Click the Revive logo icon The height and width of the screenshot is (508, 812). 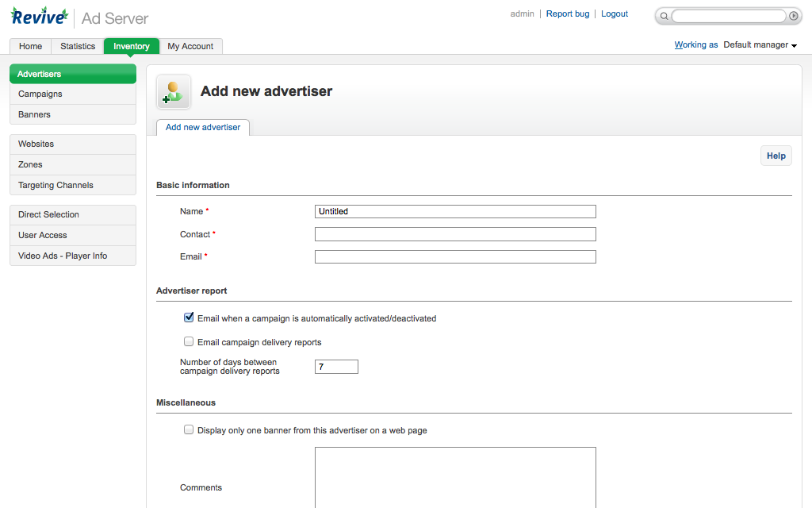pos(39,15)
